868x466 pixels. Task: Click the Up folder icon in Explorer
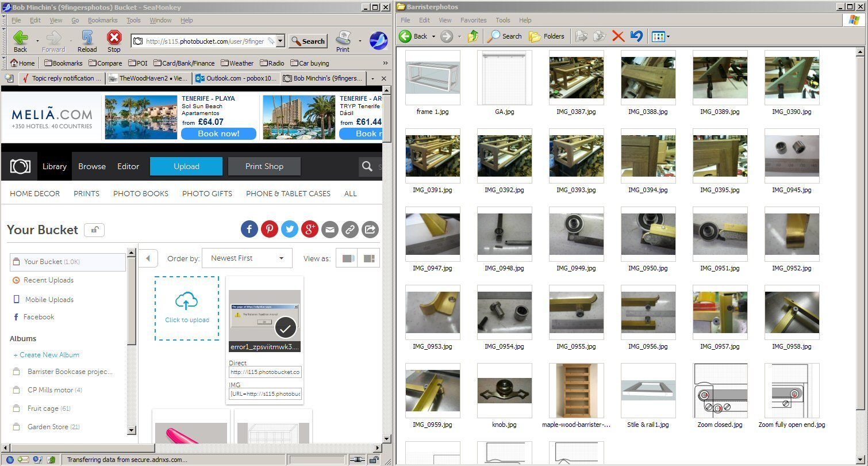click(x=473, y=36)
